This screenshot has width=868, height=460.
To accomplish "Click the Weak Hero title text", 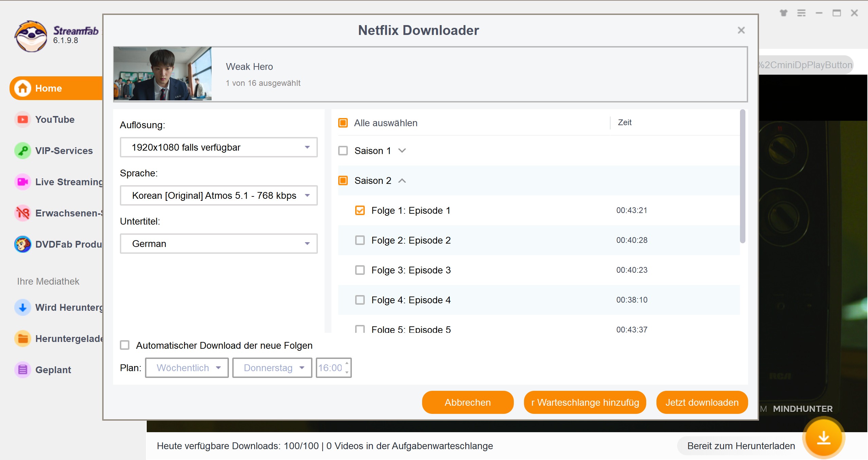I will 250,66.
